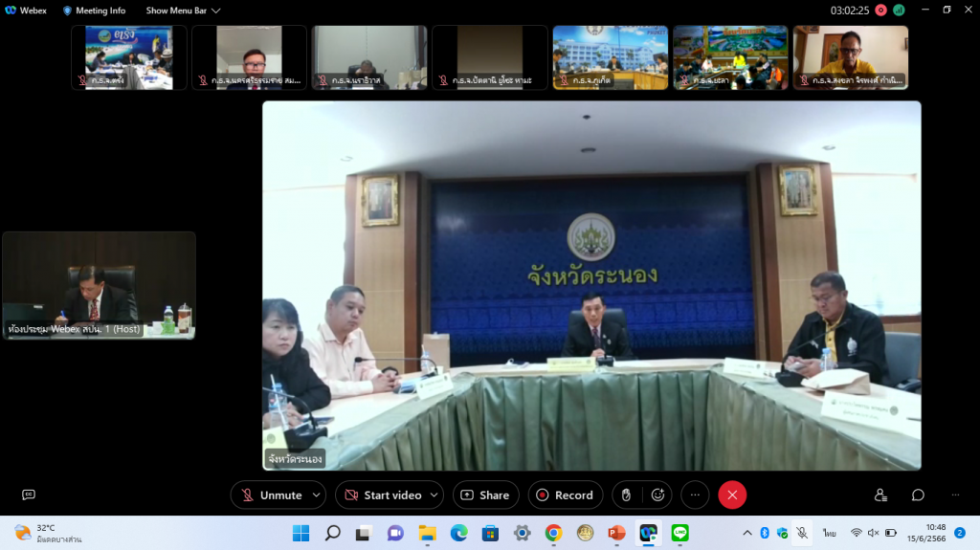Expand audio options arrow beside Unmute

[316, 495]
